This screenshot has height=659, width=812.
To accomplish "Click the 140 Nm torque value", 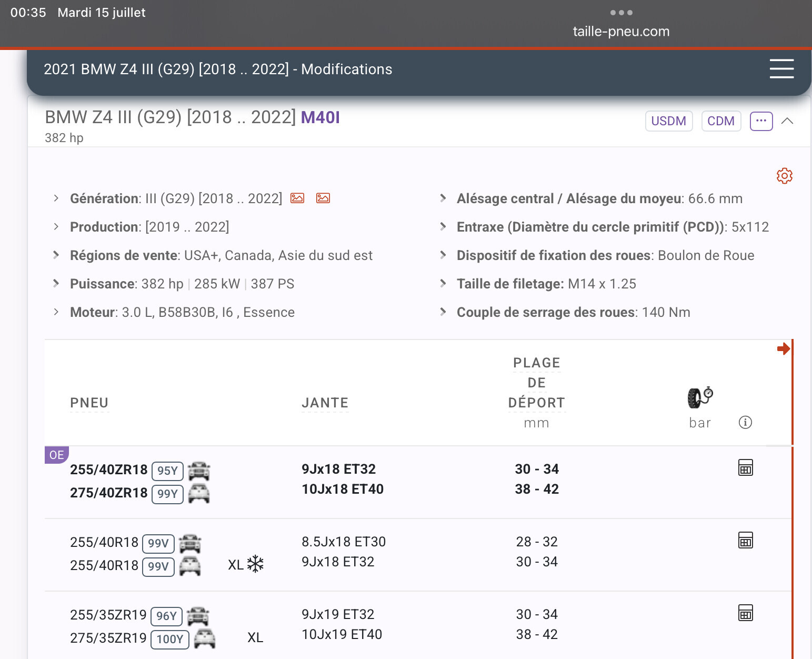I will 666,312.
